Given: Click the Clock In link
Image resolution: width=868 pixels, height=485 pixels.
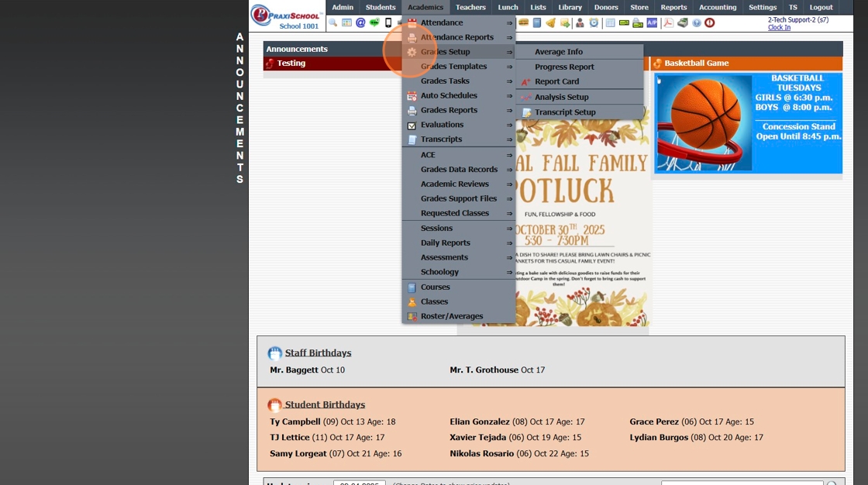Looking at the screenshot, I should click(779, 27).
